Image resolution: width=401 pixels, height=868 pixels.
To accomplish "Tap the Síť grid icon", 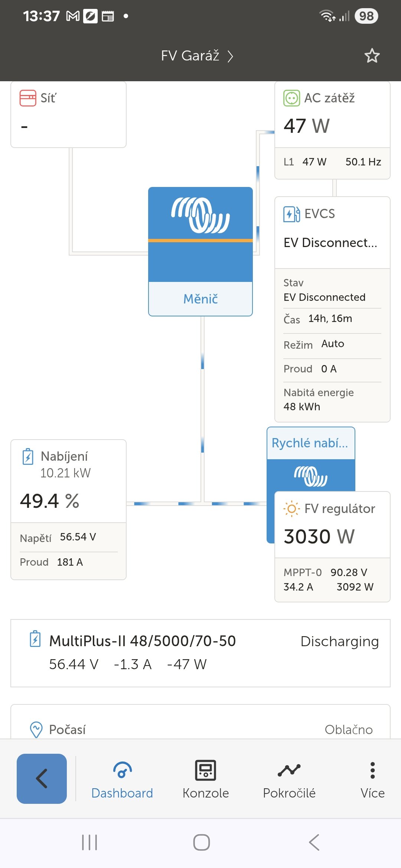I will (x=28, y=98).
